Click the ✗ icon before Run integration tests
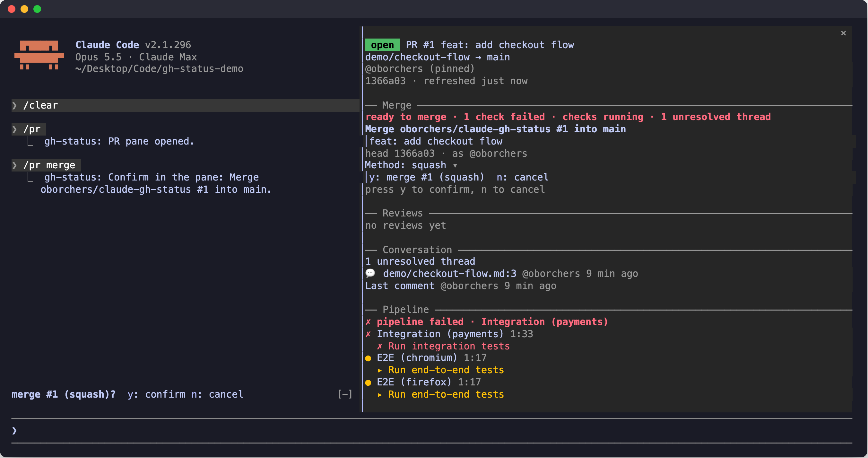Viewport: 868px width, 458px height. [x=380, y=346]
